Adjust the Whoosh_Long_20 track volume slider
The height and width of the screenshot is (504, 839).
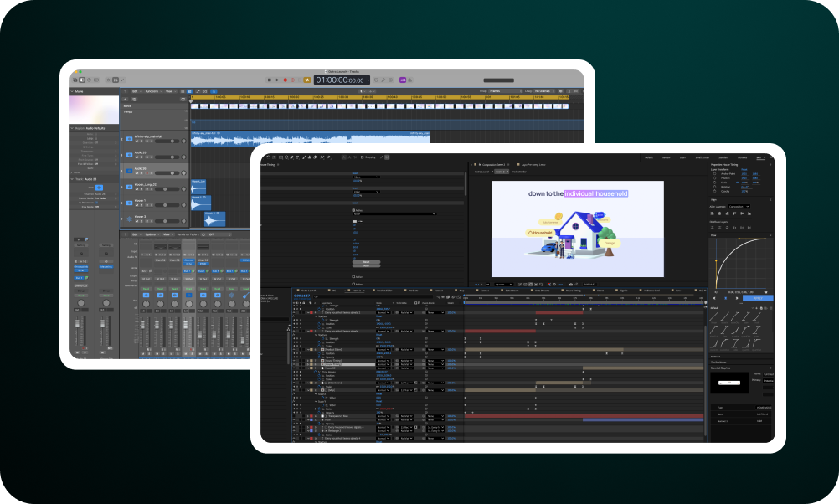coord(167,189)
